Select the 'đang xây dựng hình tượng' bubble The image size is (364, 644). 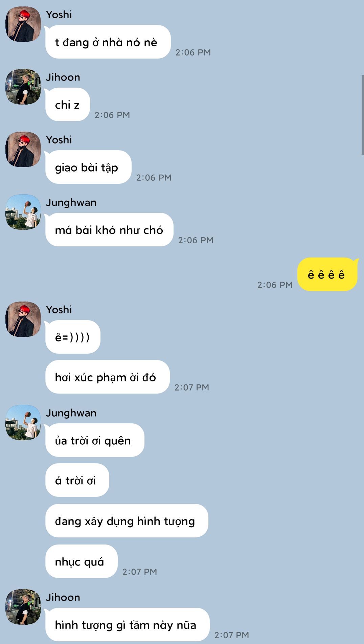(127, 521)
